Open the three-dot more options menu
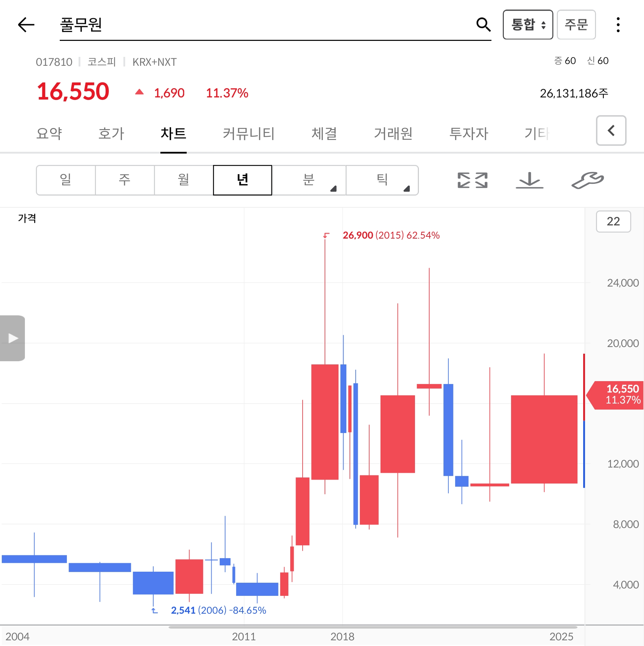 (x=618, y=25)
